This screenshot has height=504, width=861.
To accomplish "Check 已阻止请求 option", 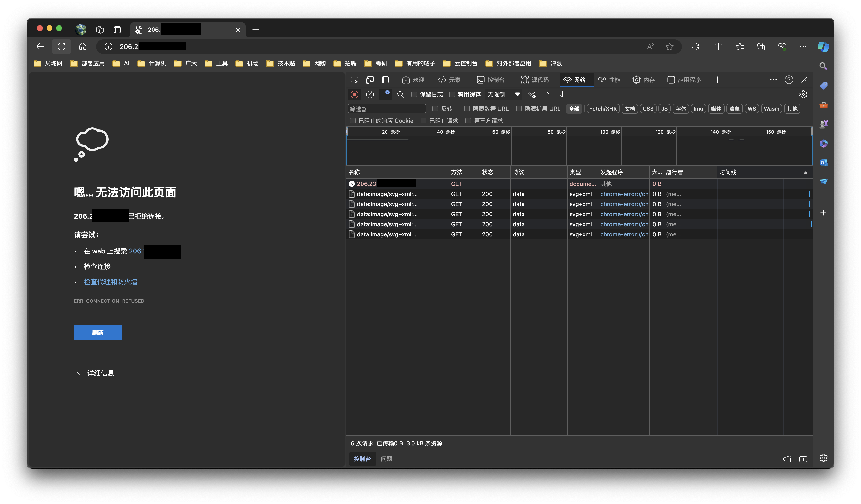I will pos(423,121).
